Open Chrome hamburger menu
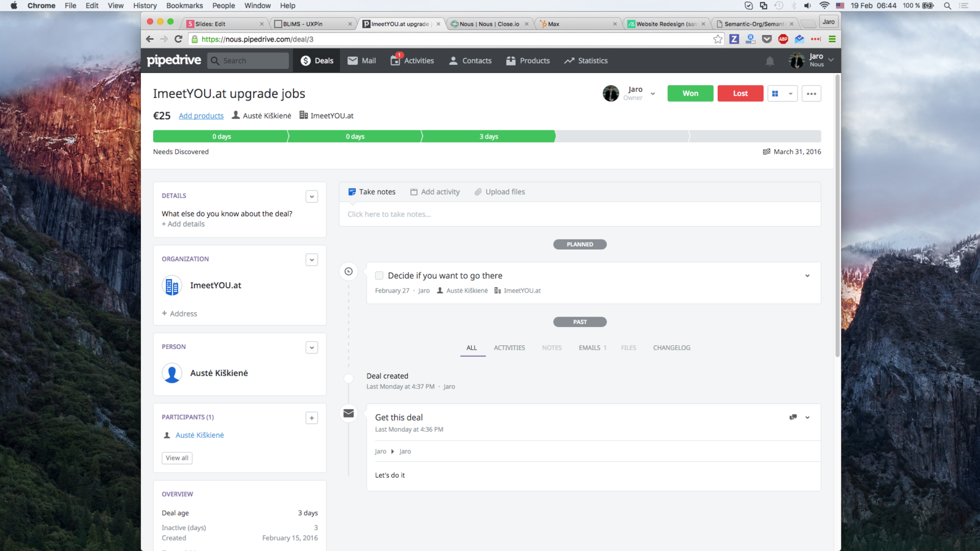Screen dimensions: 980x551 (832, 39)
